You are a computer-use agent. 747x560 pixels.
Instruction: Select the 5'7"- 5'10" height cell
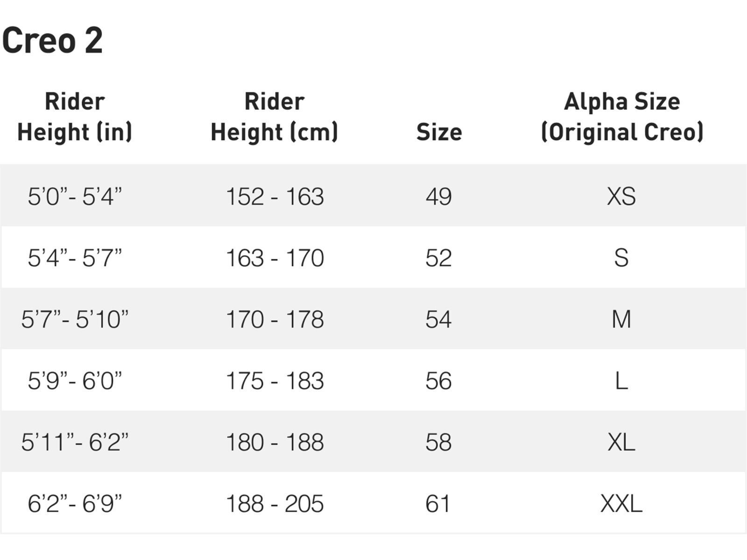click(x=75, y=319)
